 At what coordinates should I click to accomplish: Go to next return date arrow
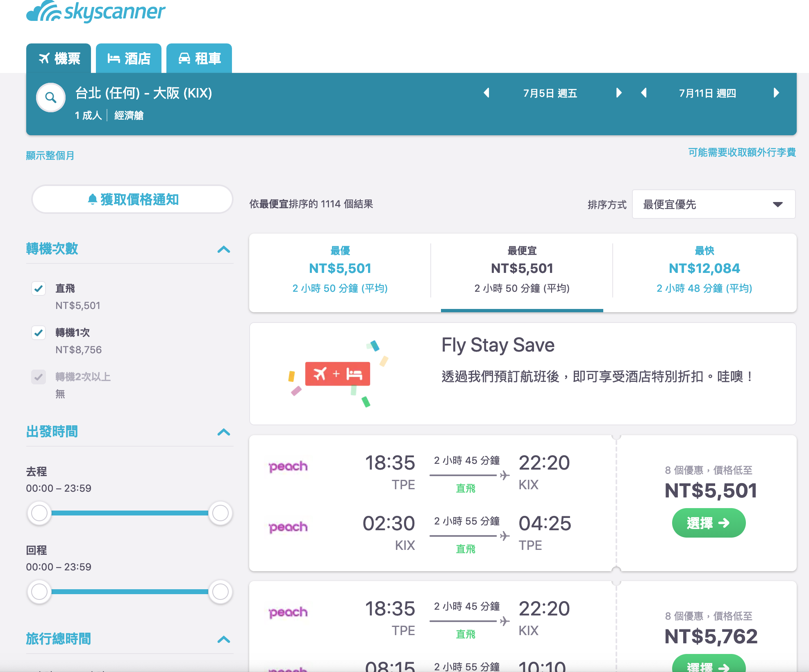(x=776, y=93)
